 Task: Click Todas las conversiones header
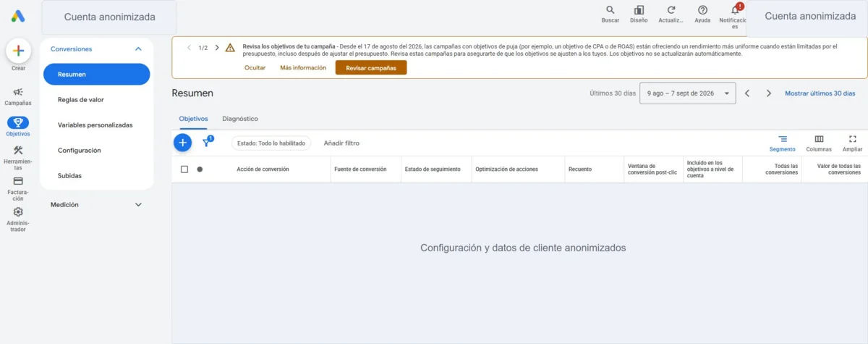click(x=782, y=169)
